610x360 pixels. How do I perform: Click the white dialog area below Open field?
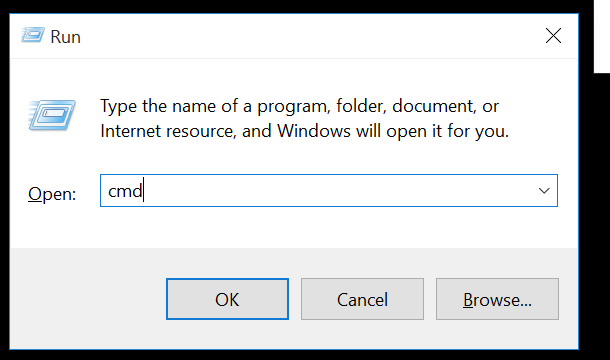294,227
